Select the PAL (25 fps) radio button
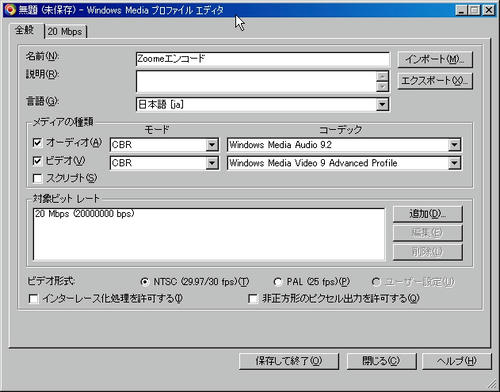 (x=277, y=282)
